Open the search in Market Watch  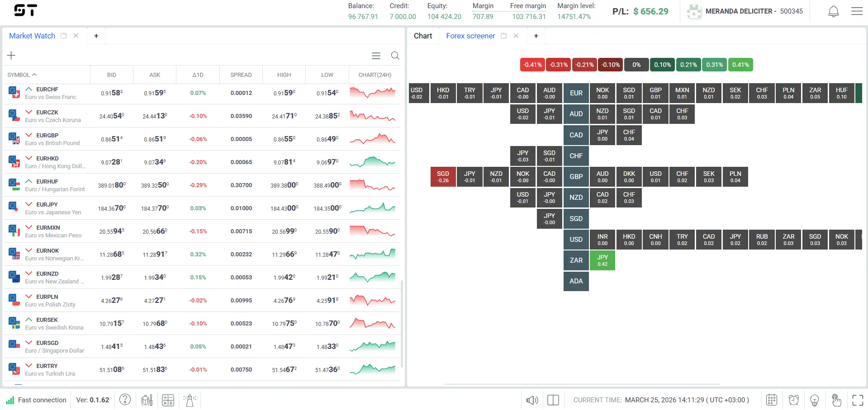(x=395, y=56)
